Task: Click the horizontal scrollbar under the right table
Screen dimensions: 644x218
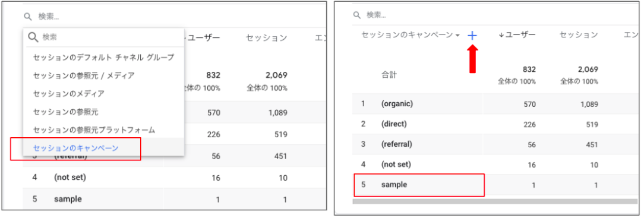Action: point(494,201)
